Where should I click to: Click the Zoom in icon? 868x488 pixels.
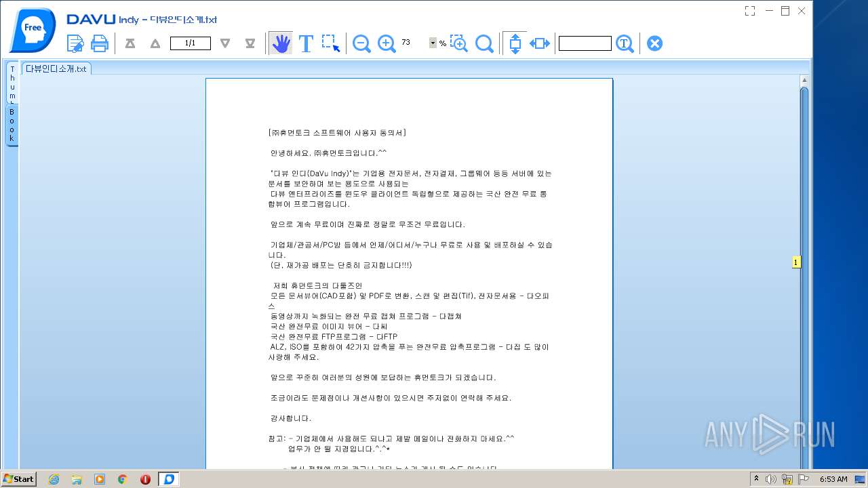pyautogui.click(x=387, y=43)
